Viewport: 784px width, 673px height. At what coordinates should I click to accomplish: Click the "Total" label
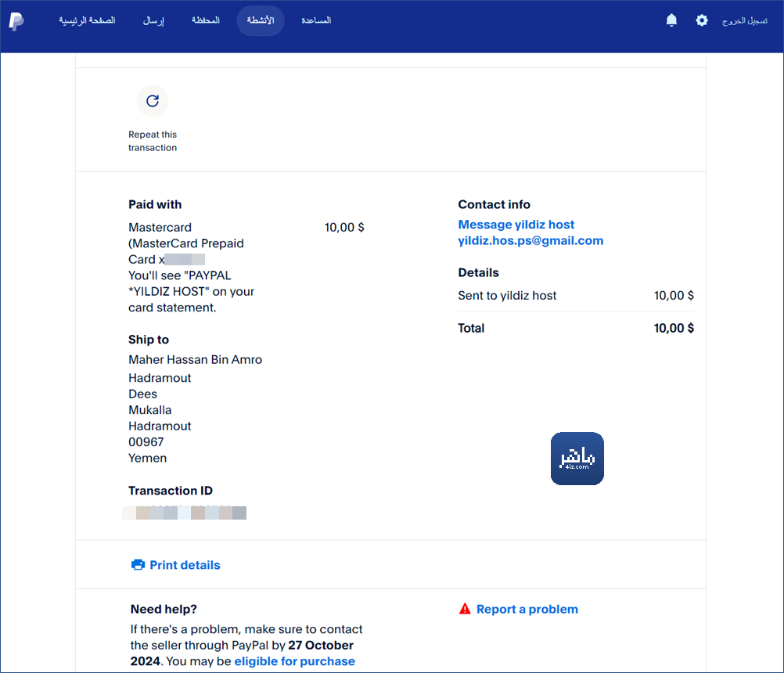click(x=471, y=328)
